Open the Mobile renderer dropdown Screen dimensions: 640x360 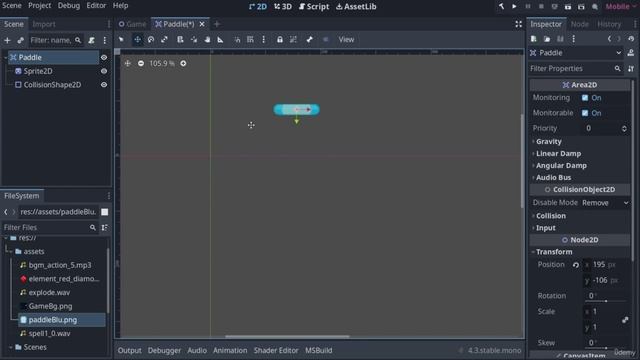[620, 7]
